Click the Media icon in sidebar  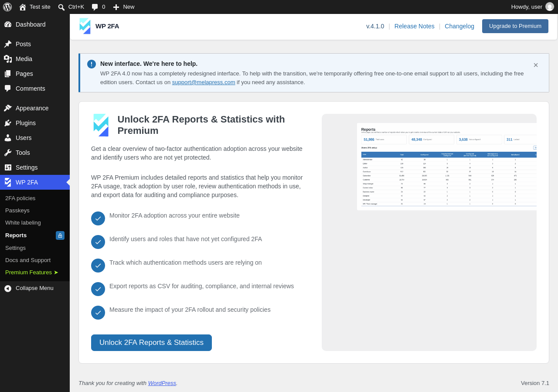[x=8, y=59]
